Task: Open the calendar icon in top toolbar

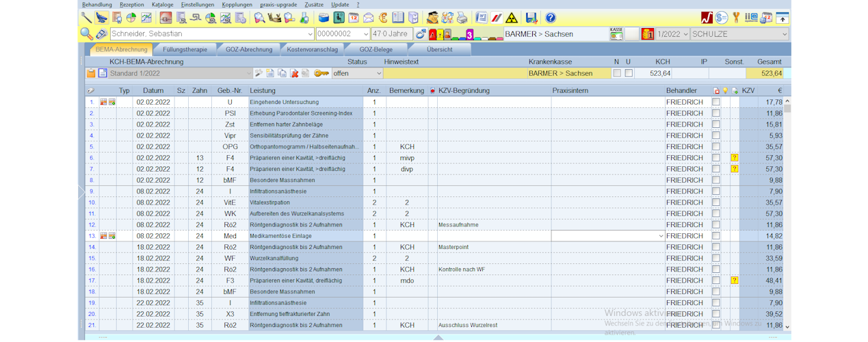Action: click(354, 18)
